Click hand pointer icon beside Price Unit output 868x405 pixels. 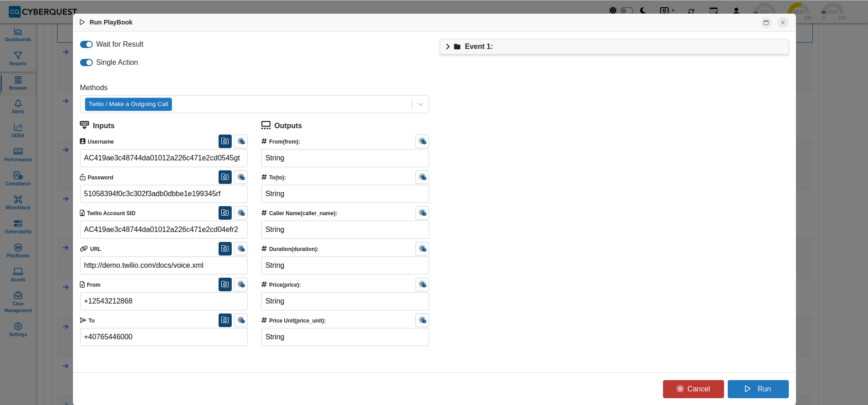[x=422, y=320]
